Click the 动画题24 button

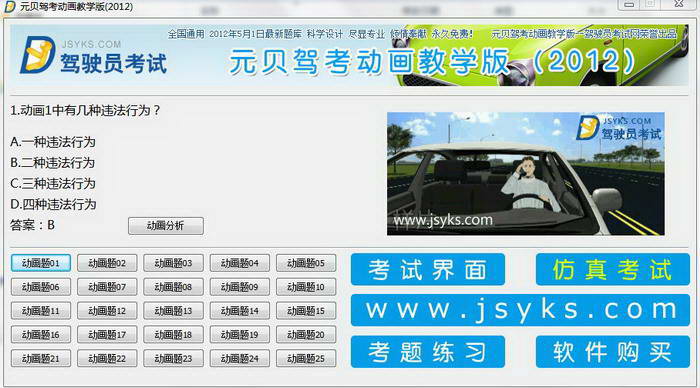pyautogui.click(x=240, y=359)
